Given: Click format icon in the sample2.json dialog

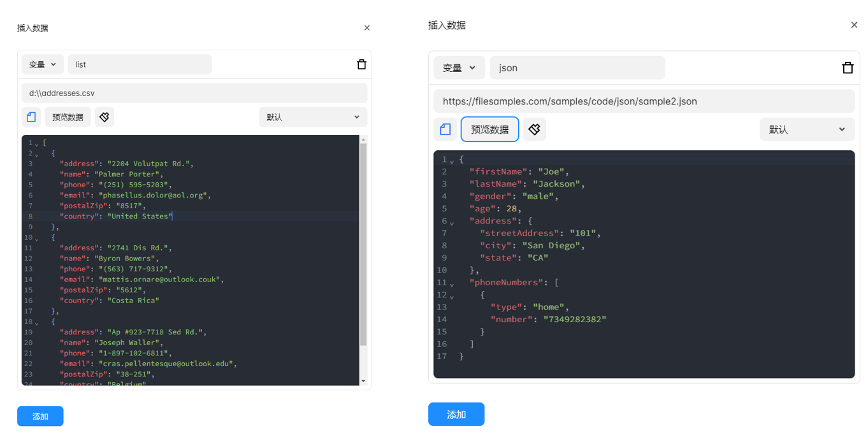Looking at the screenshot, I should pyautogui.click(x=534, y=129).
